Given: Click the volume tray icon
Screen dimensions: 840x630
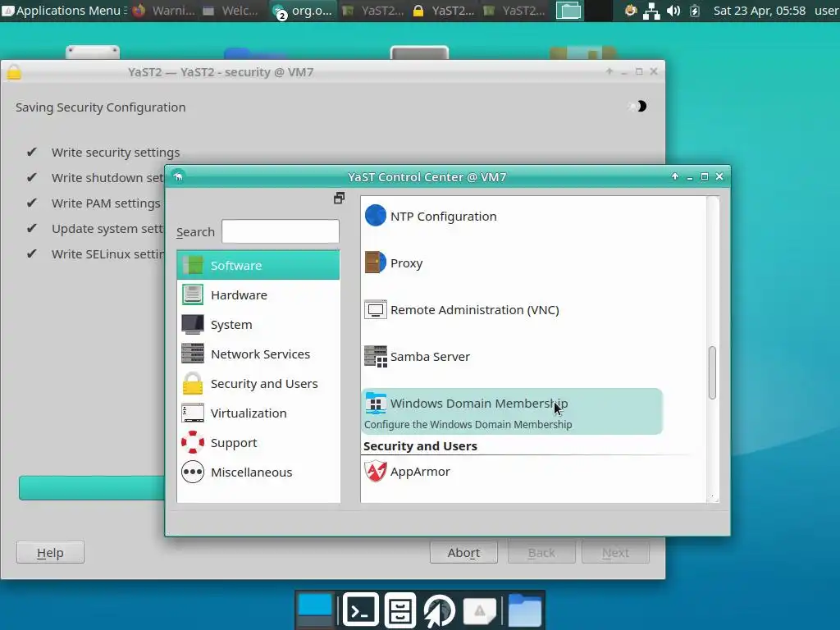Looking at the screenshot, I should (x=673, y=11).
